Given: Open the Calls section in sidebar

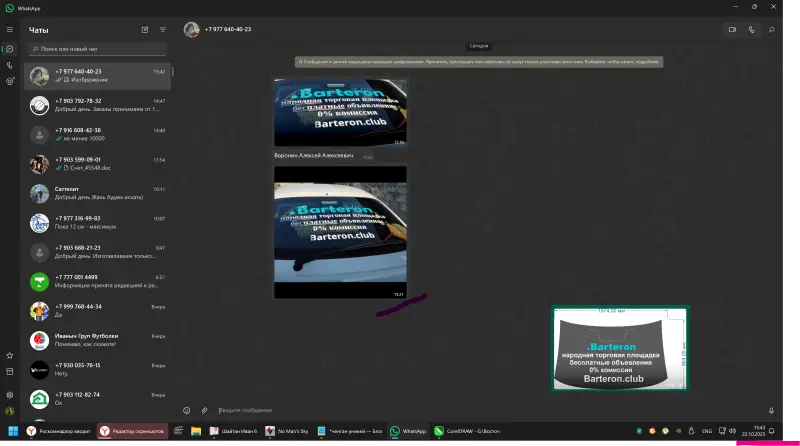Looking at the screenshot, I should coord(10,65).
